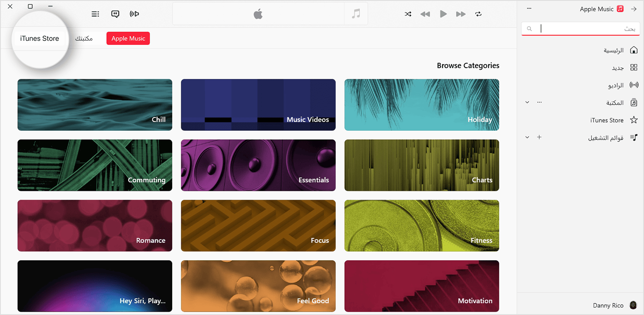Collapse the playlists section chevron

pyautogui.click(x=527, y=137)
